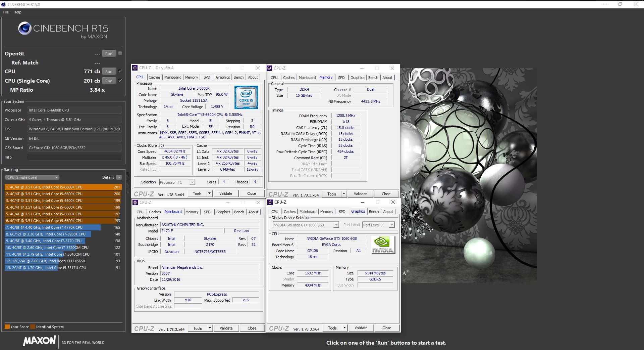Open the CPU (Single Core) ranking dropdown
Screen dimensions: 644x350
point(32,177)
